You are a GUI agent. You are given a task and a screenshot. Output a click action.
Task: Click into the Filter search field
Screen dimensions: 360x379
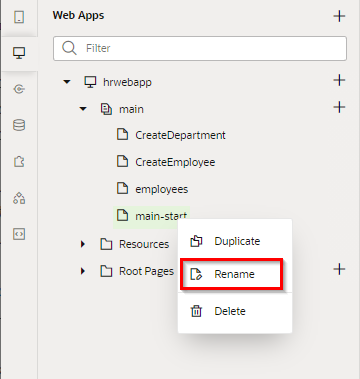[x=200, y=48]
